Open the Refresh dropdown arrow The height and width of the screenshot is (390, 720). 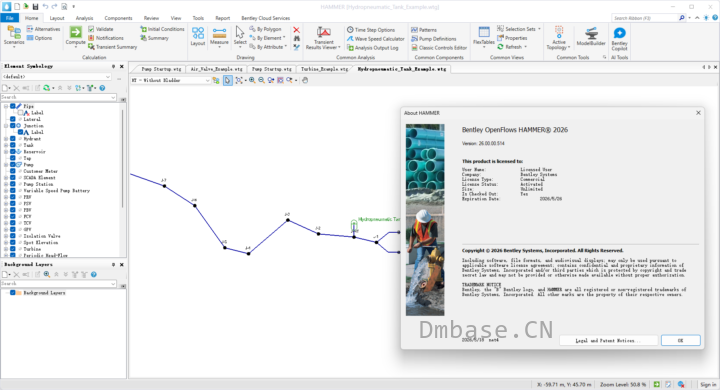[525, 47]
